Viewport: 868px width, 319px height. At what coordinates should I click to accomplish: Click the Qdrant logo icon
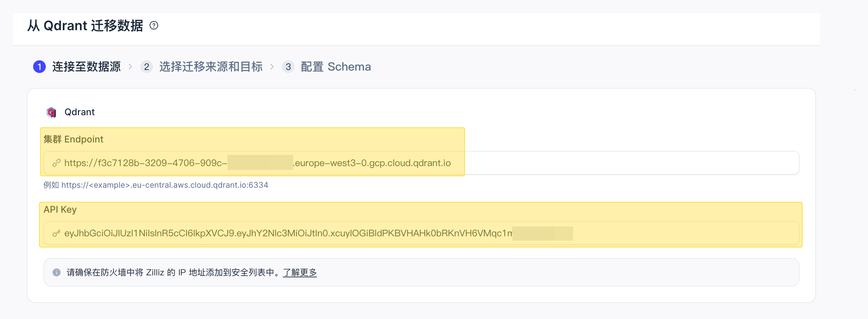coord(51,112)
